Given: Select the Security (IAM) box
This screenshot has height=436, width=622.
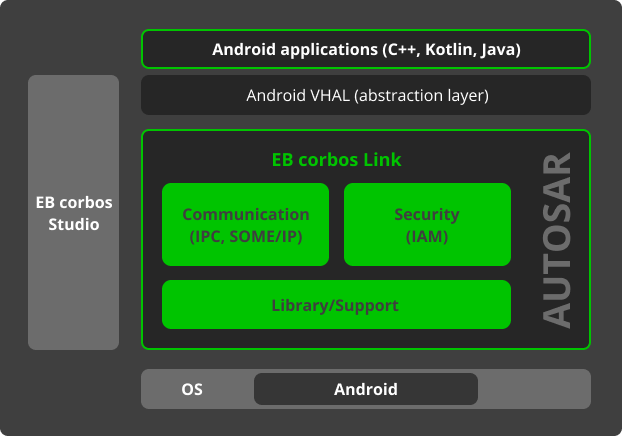Looking at the screenshot, I should (x=427, y=225).
